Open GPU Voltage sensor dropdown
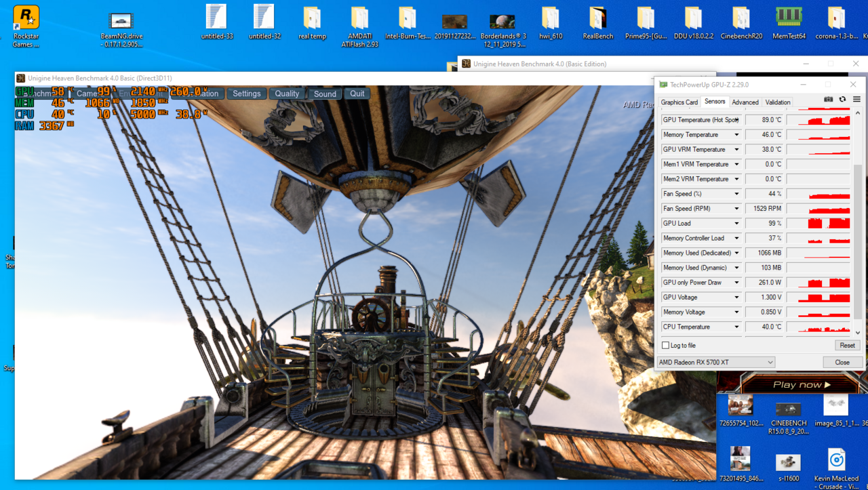 pyautogui.click(x=736, y=298)
